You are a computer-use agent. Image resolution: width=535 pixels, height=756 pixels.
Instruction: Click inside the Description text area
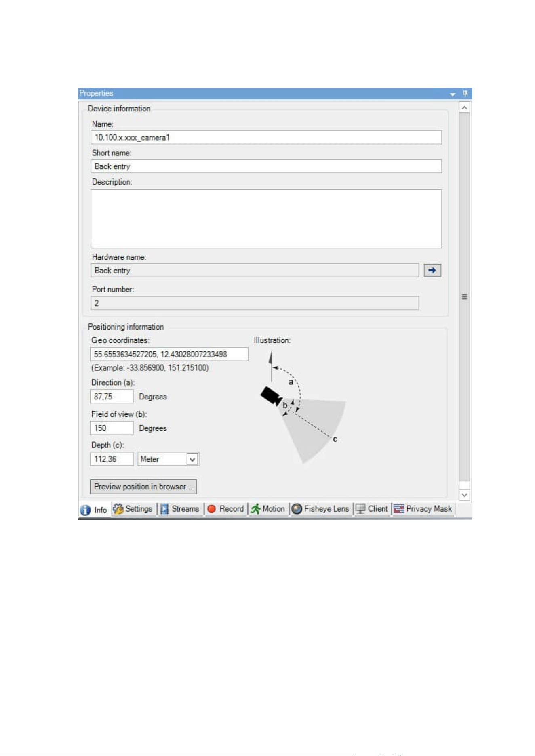click(266, 219)
